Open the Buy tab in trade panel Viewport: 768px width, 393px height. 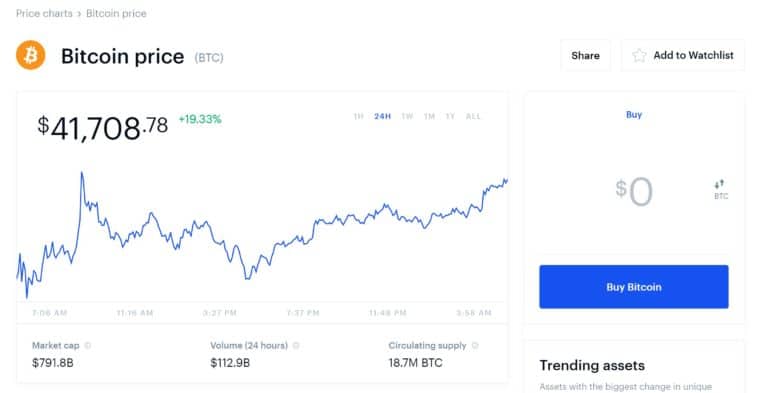pos(634,115)
